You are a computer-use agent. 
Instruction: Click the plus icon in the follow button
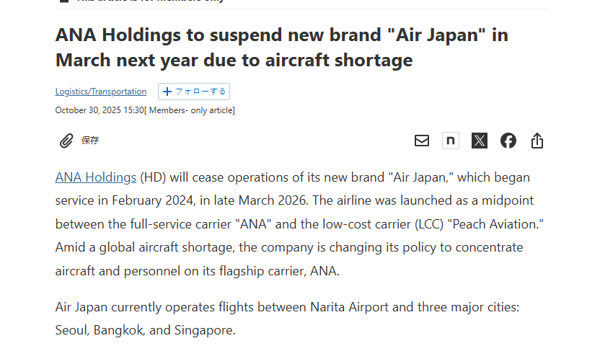[167, 92]
